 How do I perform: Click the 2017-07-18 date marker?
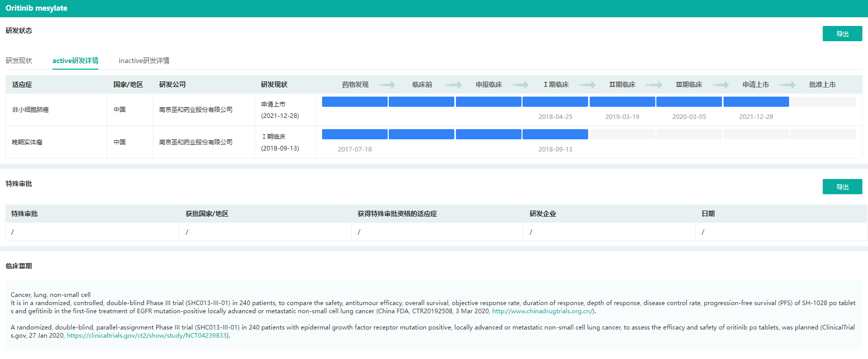click(x=355, y=149)
